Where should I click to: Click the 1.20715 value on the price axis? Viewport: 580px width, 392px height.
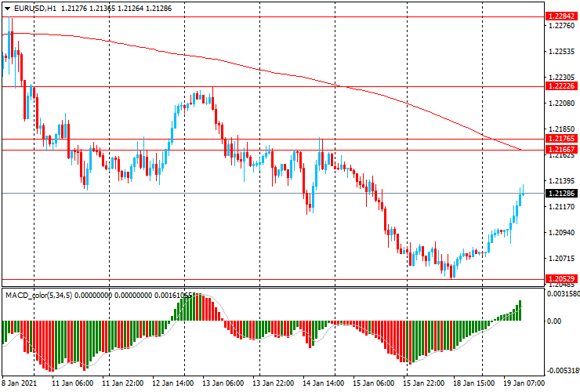[x=562, y=259]
